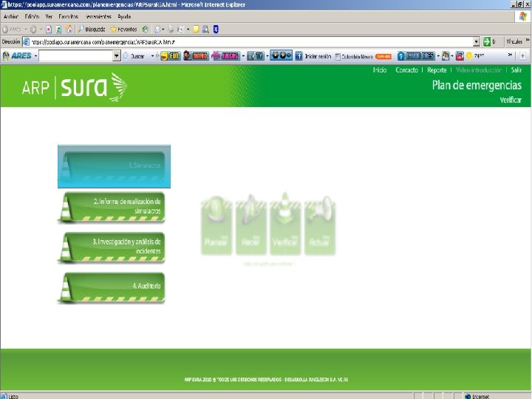Click the Facebook Iniciar sesión button
Screen dimensions: 532x399
pos(313,56)
